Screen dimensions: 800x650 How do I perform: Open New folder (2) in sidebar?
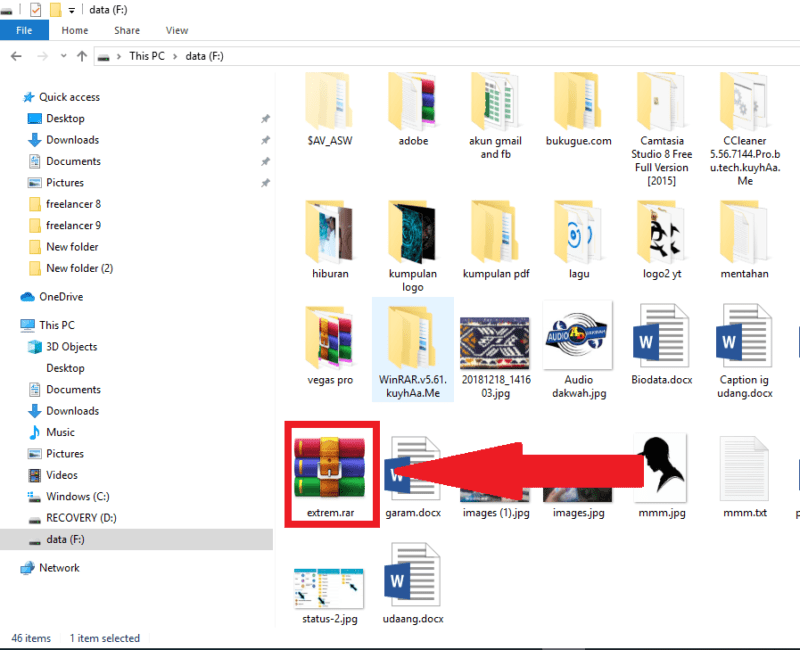tap(80, 268)
